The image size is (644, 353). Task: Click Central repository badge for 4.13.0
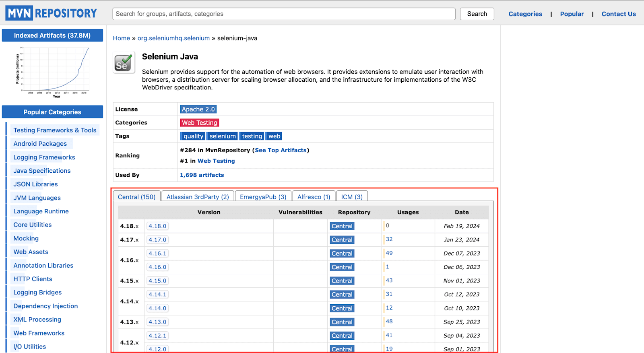(342, 322)
